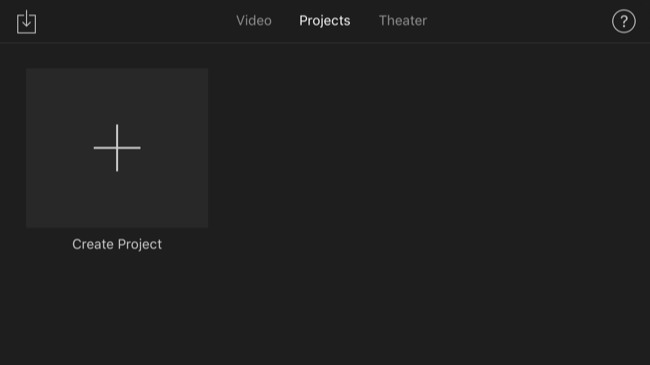Select the Create Project tile thumbnail
The height and width of the screenshot is (365, 650).
click(117, 148)
